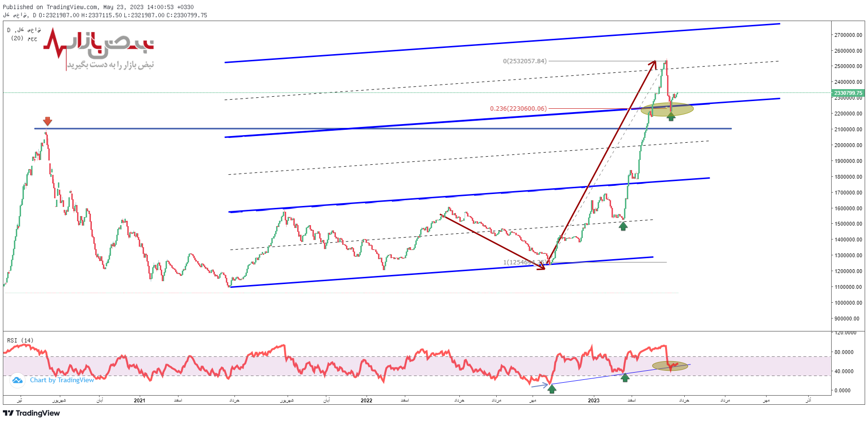Open the TradingView logo at bottom left
The width and height of the screenshot is (868, 422).
[32, 413]
